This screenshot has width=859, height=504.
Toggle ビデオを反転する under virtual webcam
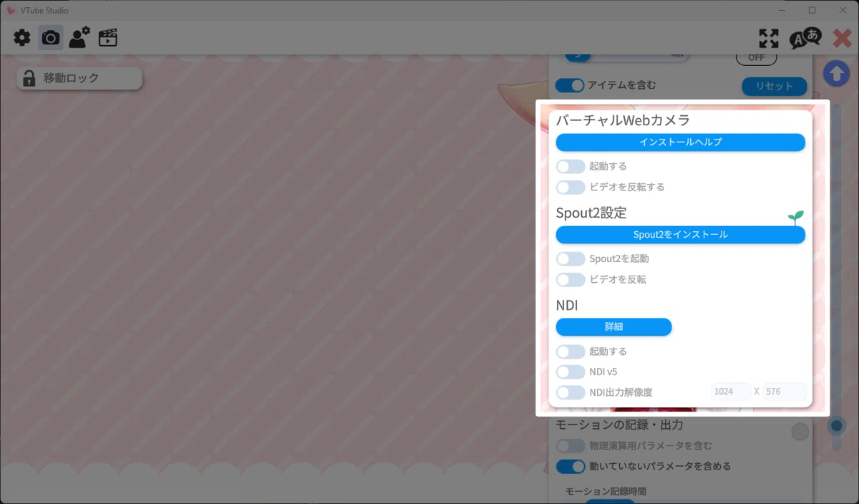pos(571,188)
